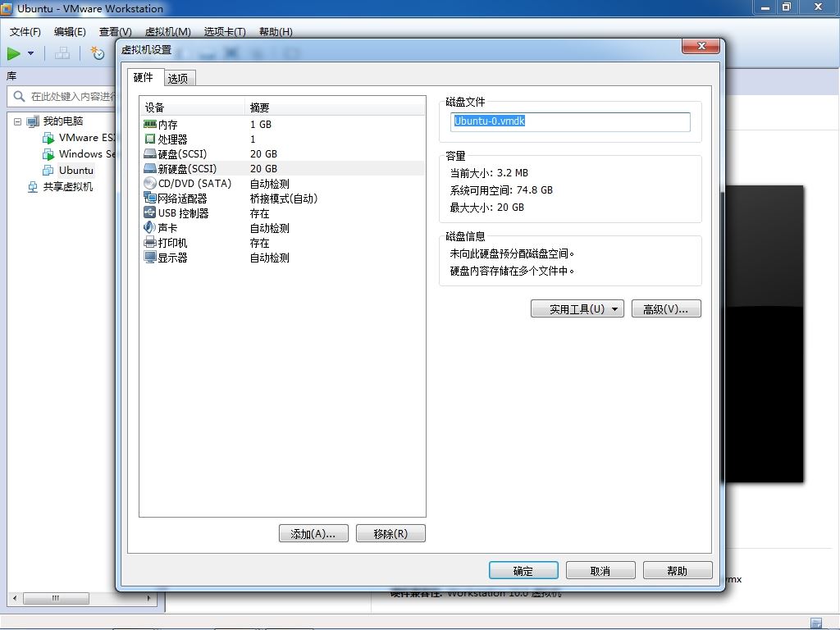Image resolution: width=840 pixels, height=630 pixels.
Task: Click the shared virtual machines icon
Action: pyautogui.click(x=33, y=187)
